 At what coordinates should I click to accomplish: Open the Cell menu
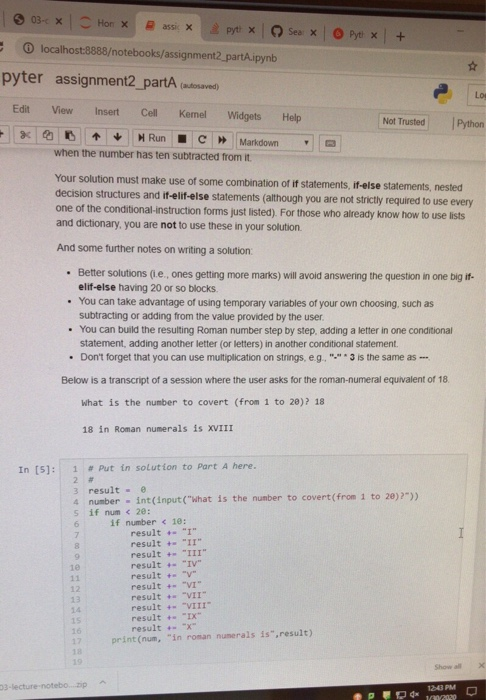coord(149,113)
